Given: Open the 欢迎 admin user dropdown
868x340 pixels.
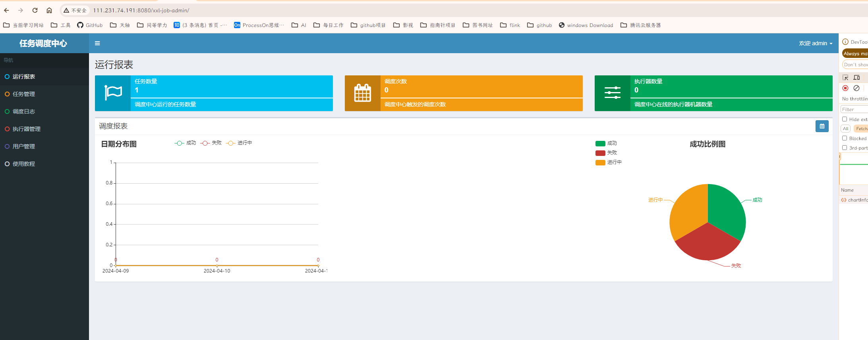Looking at the screenshot, I should [816, 43].
